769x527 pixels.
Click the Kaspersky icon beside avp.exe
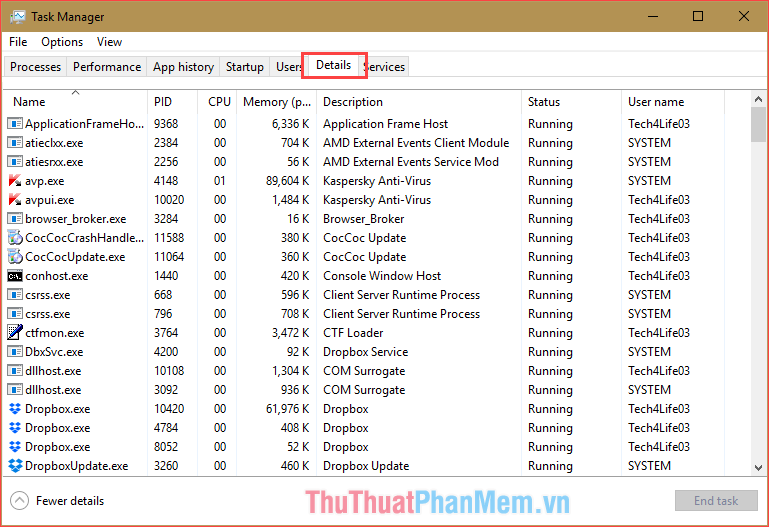coord(15,181)
